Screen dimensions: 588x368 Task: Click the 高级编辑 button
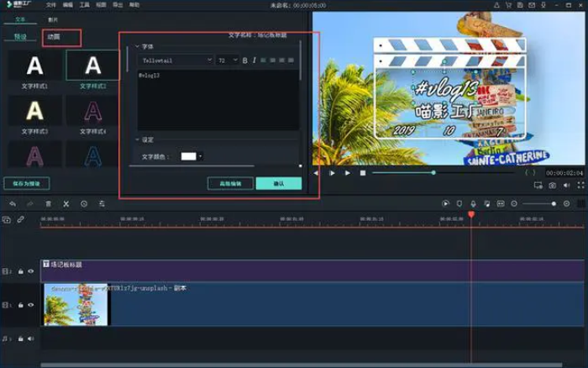(230, 183)
